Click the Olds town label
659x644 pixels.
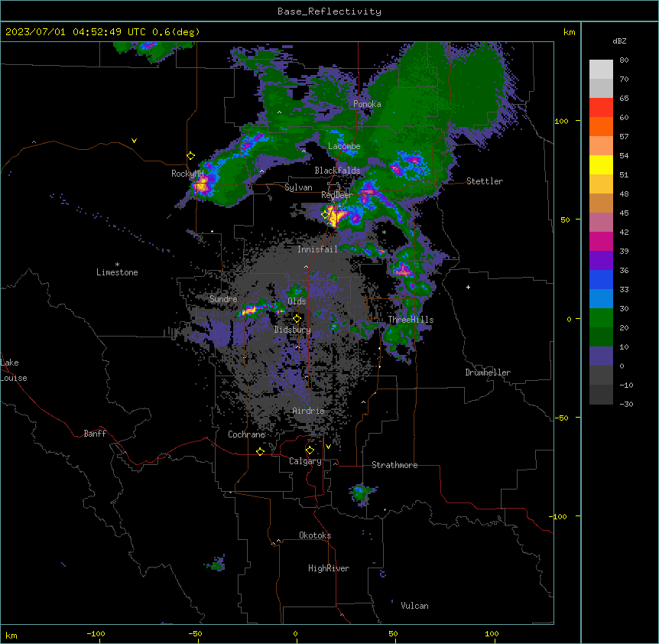297,301
